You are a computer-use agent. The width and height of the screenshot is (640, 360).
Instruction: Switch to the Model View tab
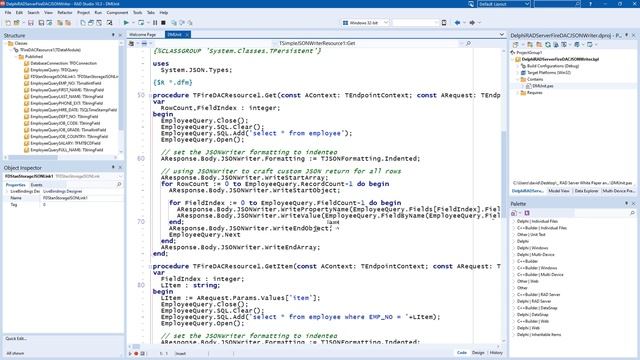[558, 191]
